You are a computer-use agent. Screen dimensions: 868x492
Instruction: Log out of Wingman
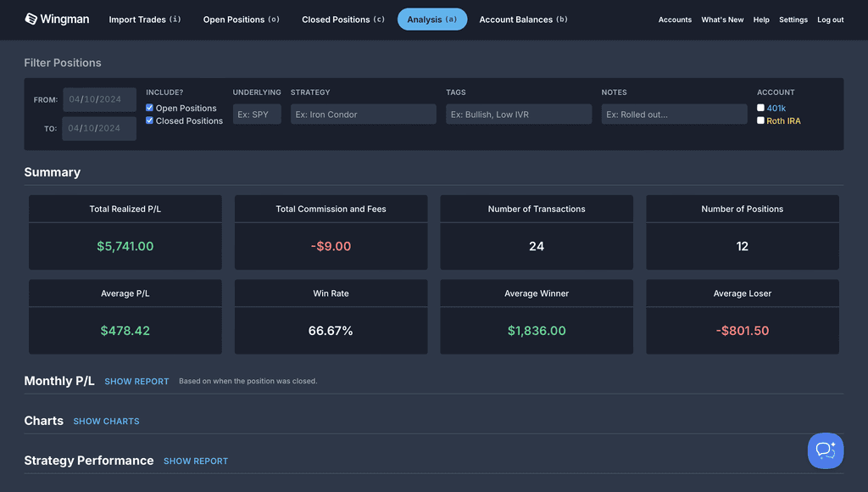tap(830, 20)
